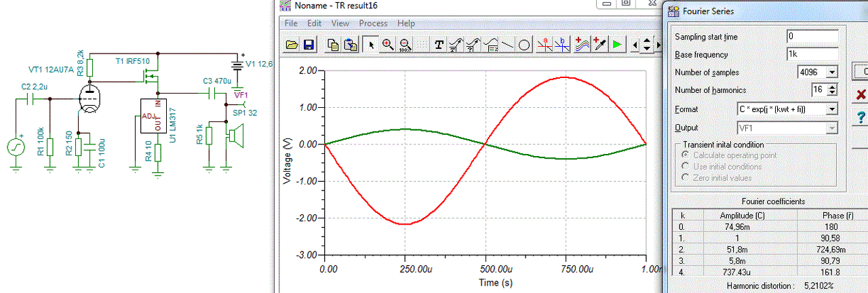Click the green play arrow icon
Screen dimensions: 868x293
coord(616,45)
